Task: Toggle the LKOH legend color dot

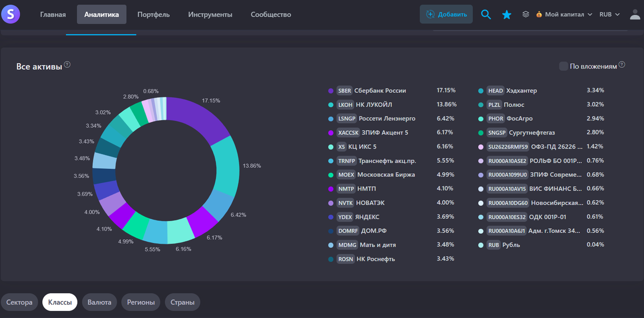Action: 331,105
